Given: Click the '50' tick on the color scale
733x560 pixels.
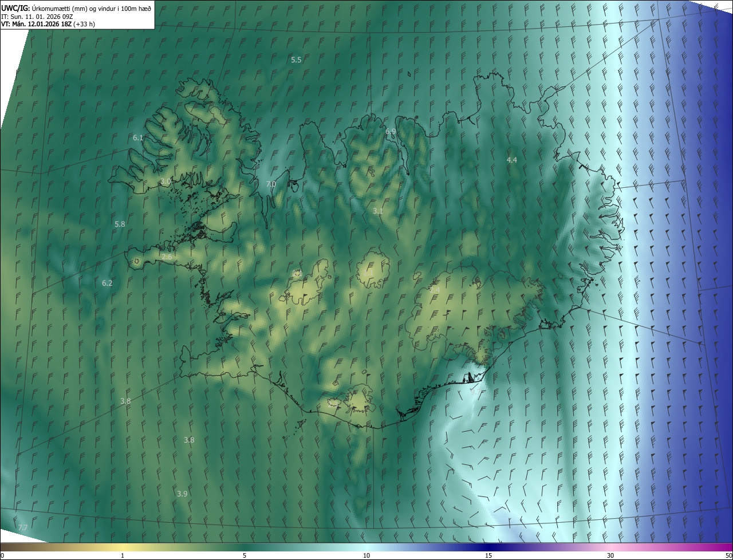Looking at the screenshot, I should click(x=728, y=555).
